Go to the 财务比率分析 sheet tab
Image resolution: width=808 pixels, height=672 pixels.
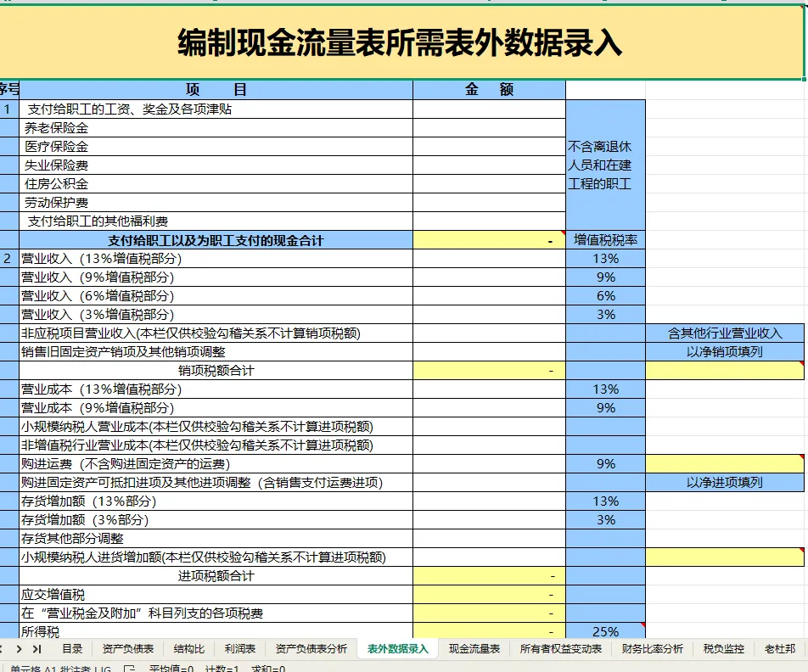tap(653, 649)
